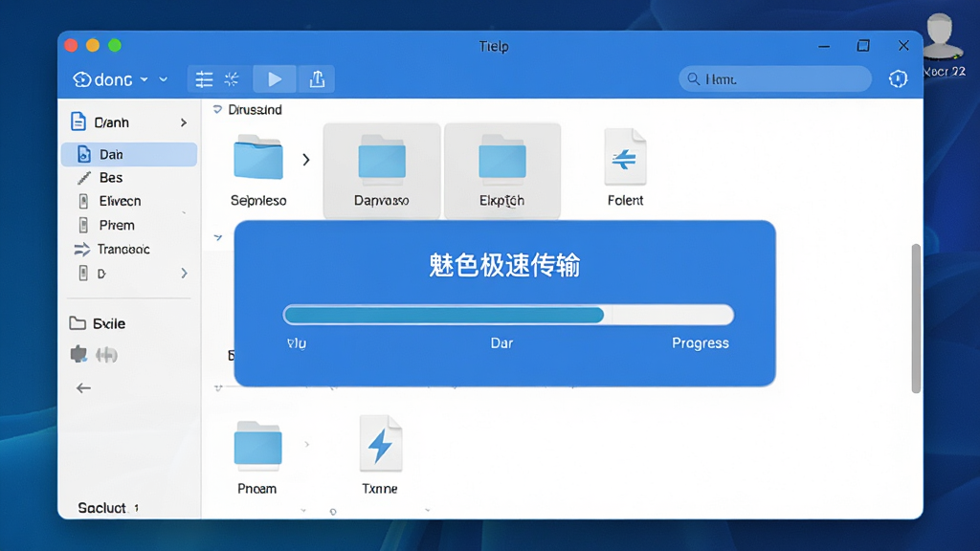Screen dimensions: 980x551
Task: Select the Danvaso folder
Action: pos(381,170)
